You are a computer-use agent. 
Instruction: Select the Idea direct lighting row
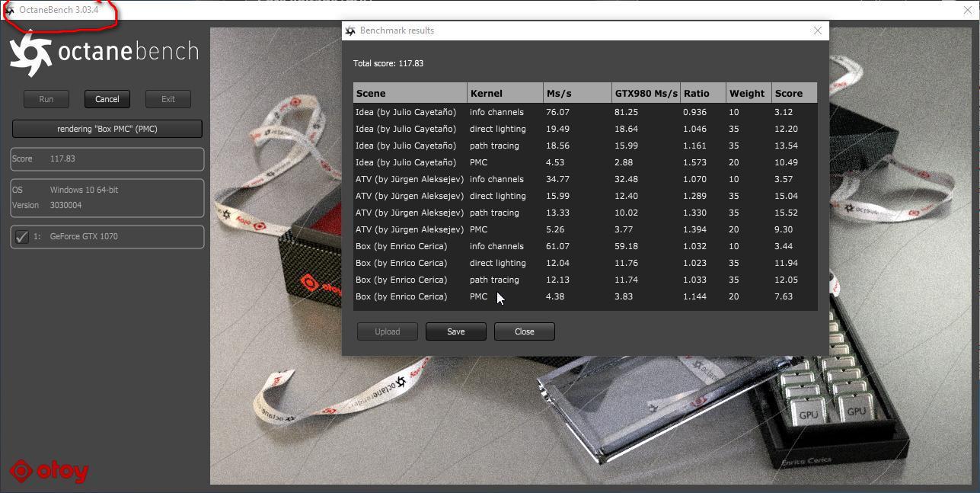click(586, 129)
